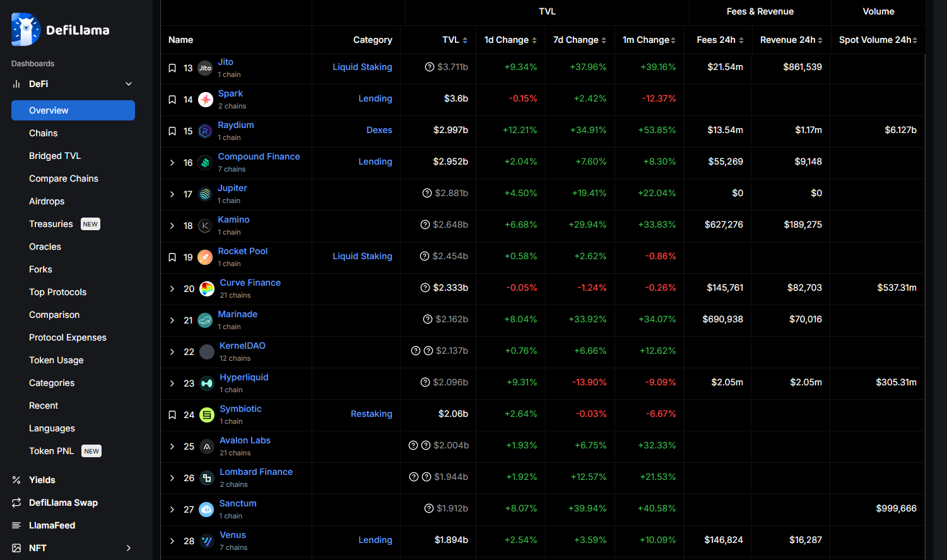
Task: Open Venus's Lending category link
Action: (375, 540)
